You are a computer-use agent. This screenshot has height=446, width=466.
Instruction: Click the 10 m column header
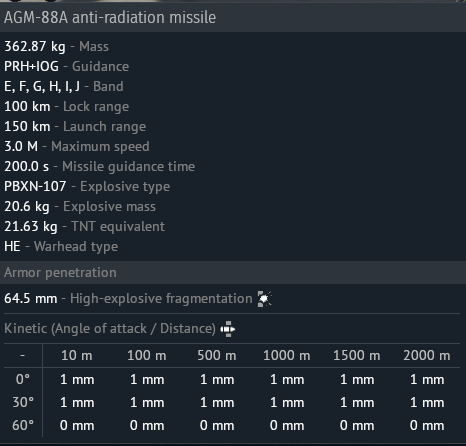click(x=77, y=356)
